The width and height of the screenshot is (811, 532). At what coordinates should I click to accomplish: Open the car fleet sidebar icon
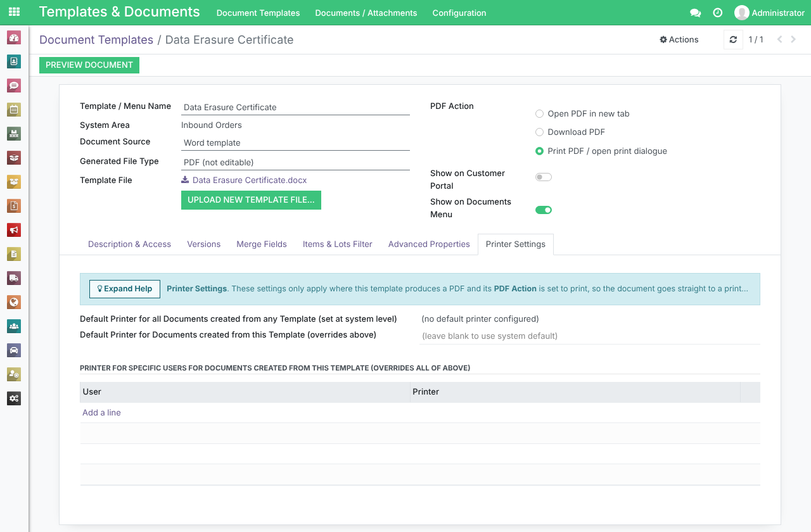tap(14, 350)
